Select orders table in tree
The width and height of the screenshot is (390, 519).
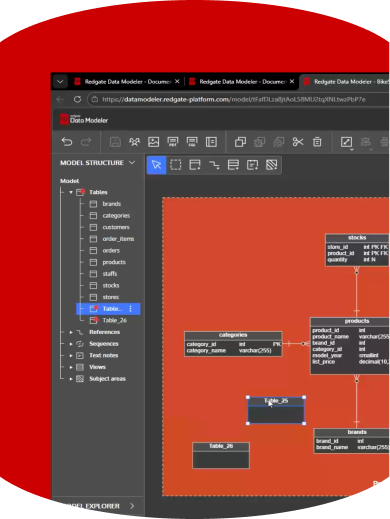(x=111, y=251)
